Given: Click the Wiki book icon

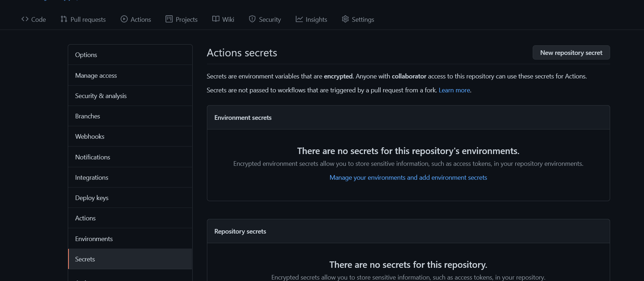Looking at the screenshot, I should pos(216,19).
